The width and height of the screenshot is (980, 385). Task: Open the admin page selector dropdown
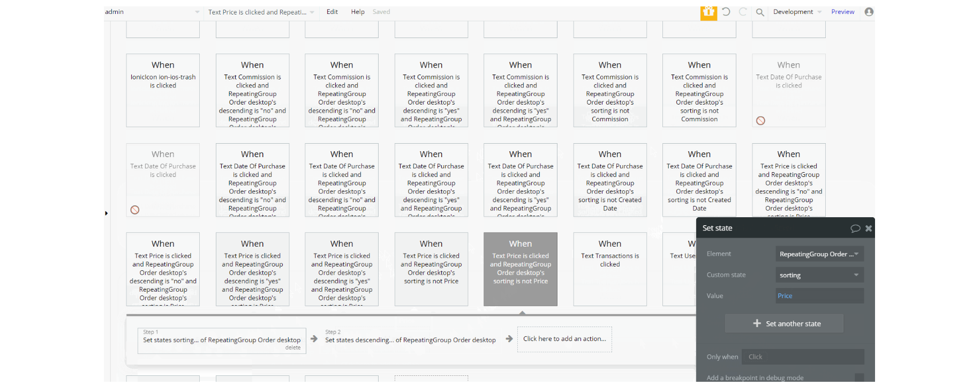click(x=152, y=12)
